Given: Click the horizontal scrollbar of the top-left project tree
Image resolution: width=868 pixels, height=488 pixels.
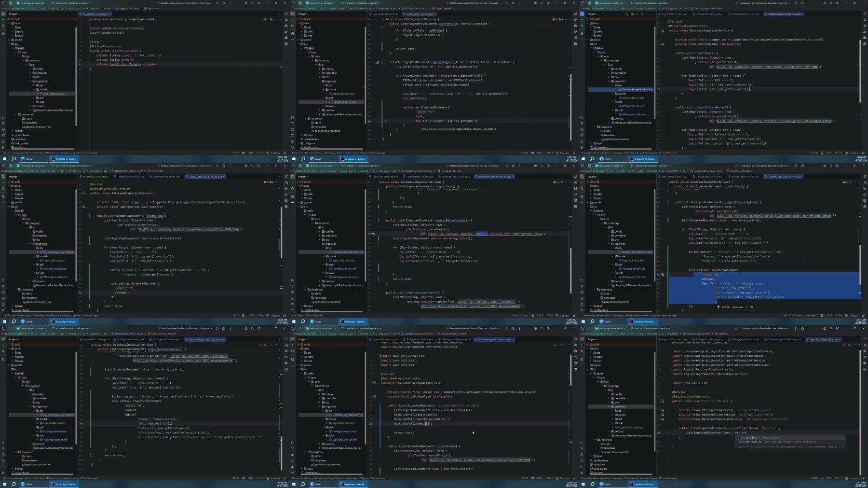Looking at the screenshot, I should coord(43,148).
